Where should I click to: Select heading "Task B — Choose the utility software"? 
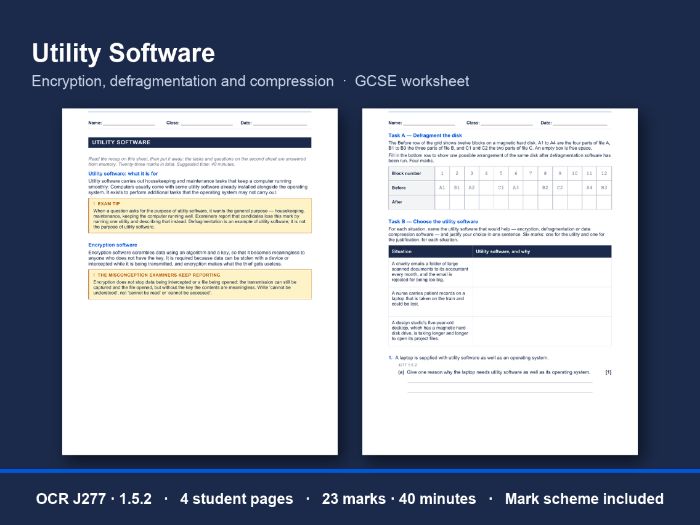click(433, 221)
